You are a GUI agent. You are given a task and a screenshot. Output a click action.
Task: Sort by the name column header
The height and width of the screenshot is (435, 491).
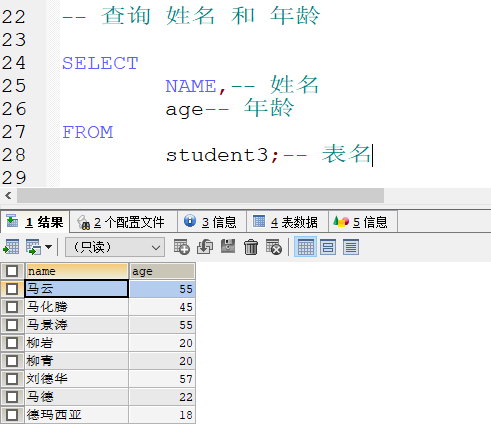pos(76,271)
